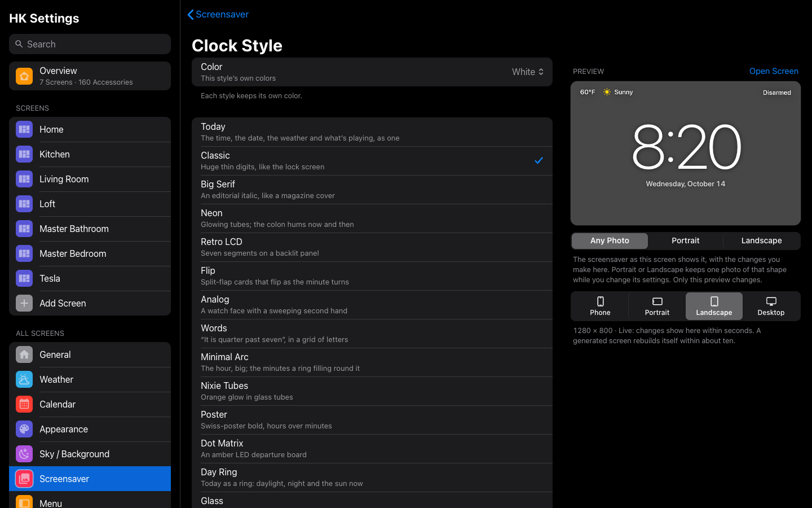812x508 pixels.
Task: Choose the Neon clock style
Action: click(372, 218)
